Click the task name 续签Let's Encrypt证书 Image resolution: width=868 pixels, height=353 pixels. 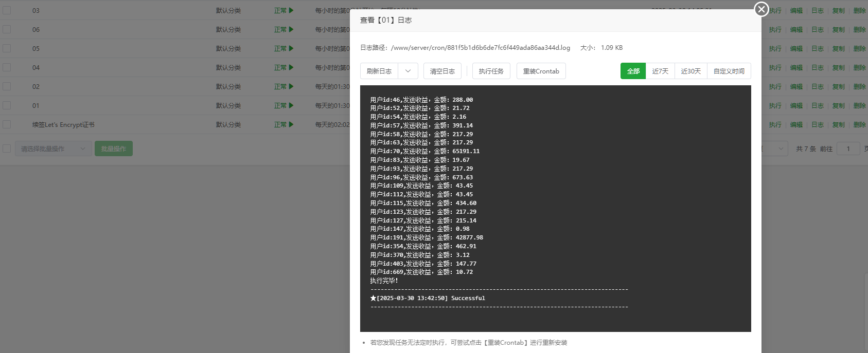(x=63, y=124)
